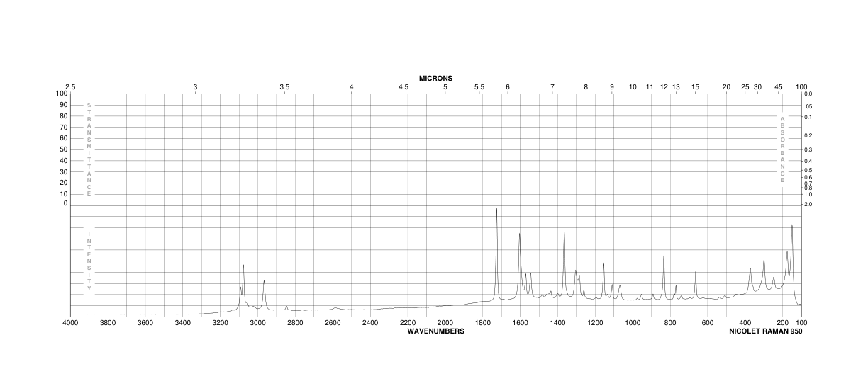Click the 4.5 microns tick label
Image resolution: width=868 pixels, height=374 pixels.
(x=404, y=87)
